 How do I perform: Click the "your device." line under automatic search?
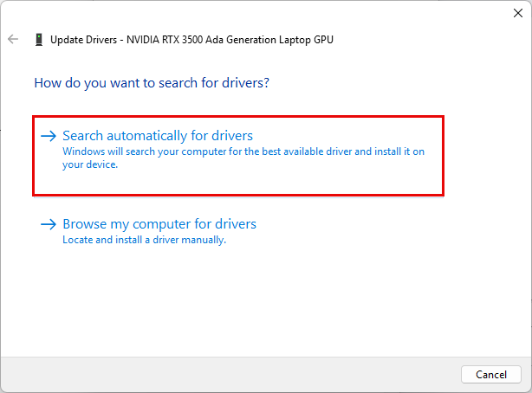coord(90,164)
